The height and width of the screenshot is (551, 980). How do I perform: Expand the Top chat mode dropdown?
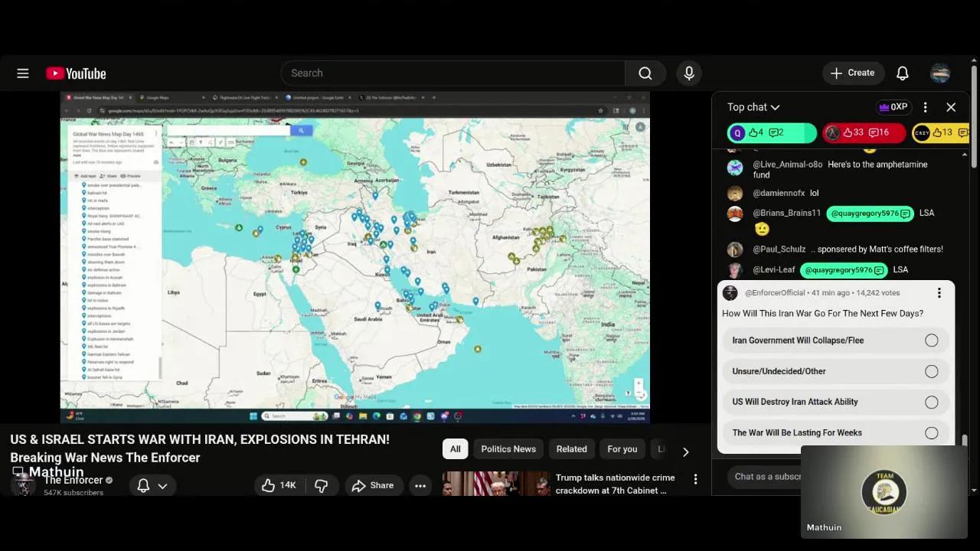point(753,107)
